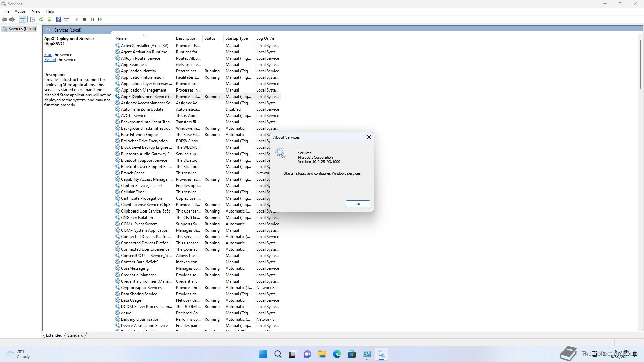Select Bluetooth Support Service row

193,160
